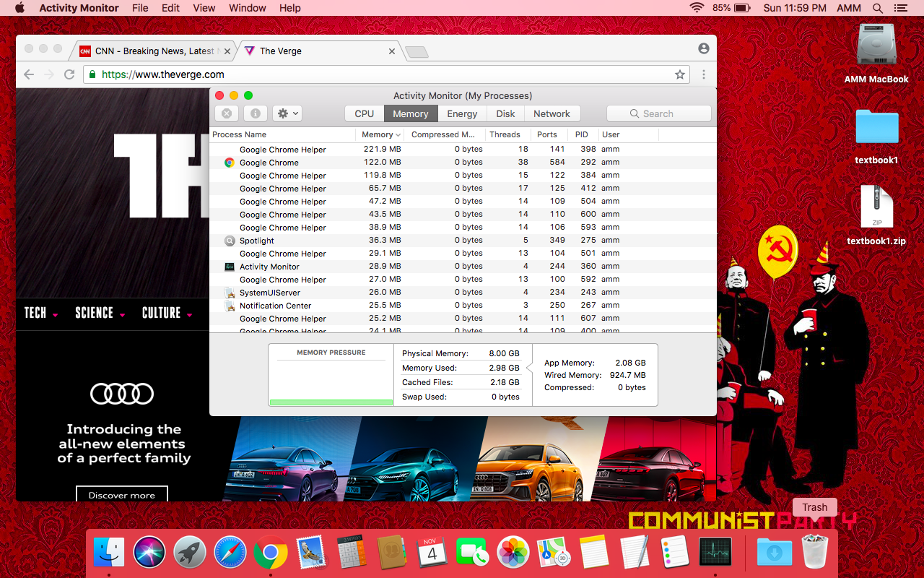Viewport: 924px width, 578px height.
Task: Close The Verge tab in Chrome
Action: pyautogui.click(x=392, y=51)
